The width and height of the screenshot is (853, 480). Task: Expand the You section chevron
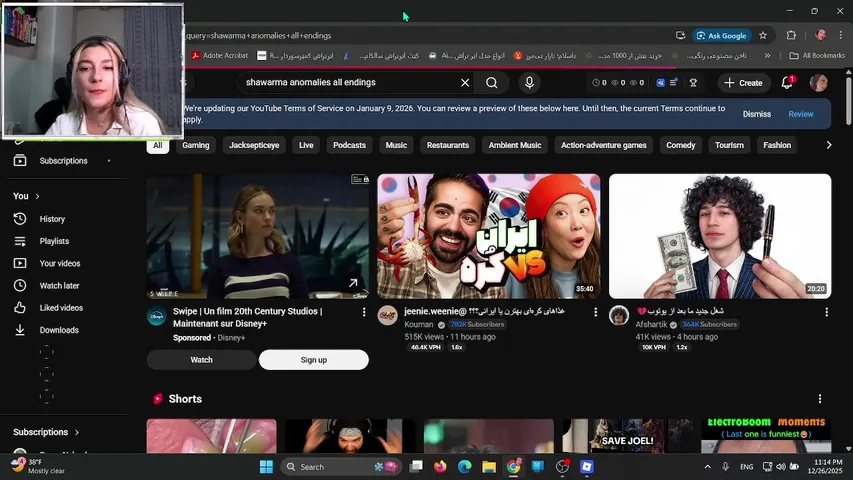click(38, 196)
